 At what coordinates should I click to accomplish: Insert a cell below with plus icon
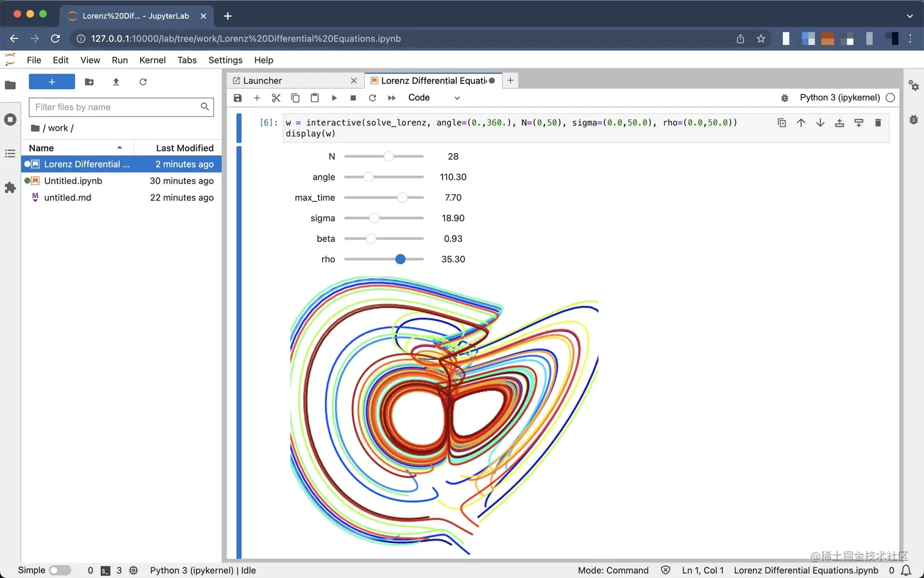coord(257,98)
